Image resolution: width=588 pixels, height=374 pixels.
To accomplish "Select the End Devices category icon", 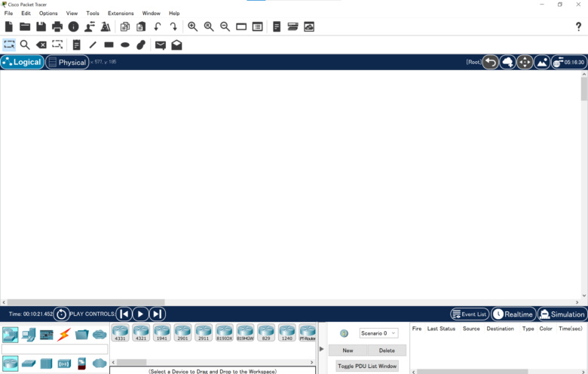I will pos(29,334).
